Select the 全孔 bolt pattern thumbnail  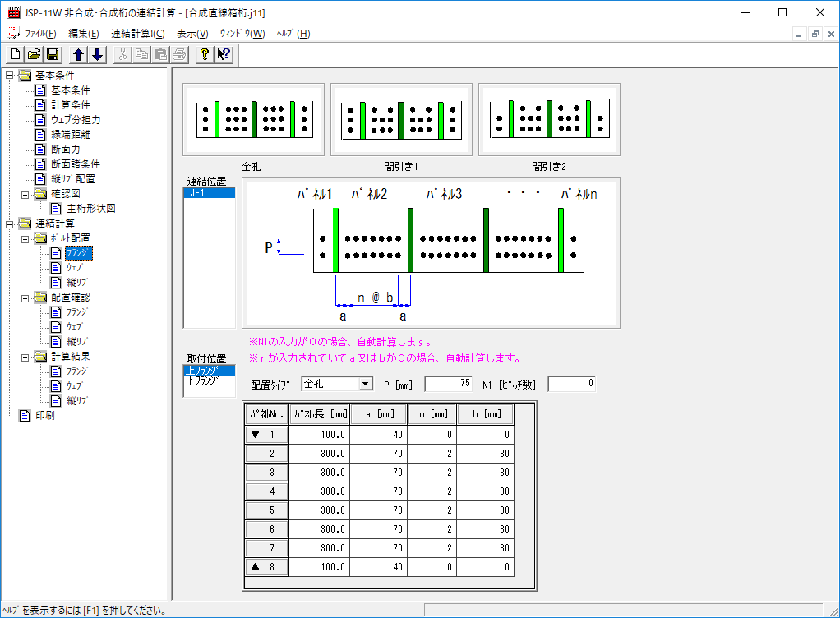[x=253, y=120]
